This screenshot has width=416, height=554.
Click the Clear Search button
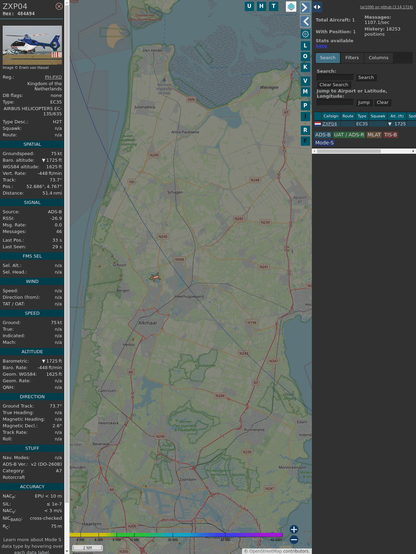(x=334, y=85)
